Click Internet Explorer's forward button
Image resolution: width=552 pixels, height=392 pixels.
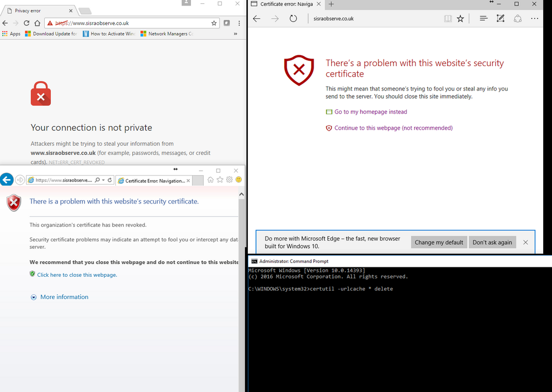[x=20, y=180]
